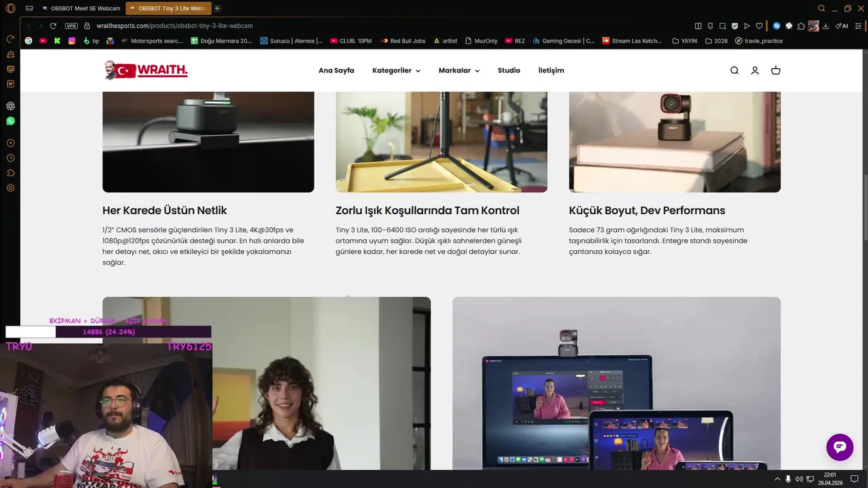Open GX Control speedometer in sidebar
This screenshot has height=488, width=868.
pos(10,40)
